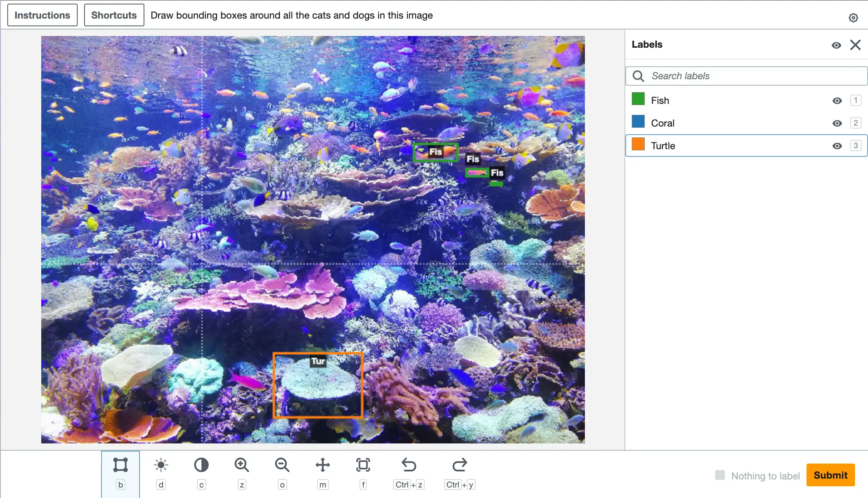Open the settings gear

tap(853, 18)
